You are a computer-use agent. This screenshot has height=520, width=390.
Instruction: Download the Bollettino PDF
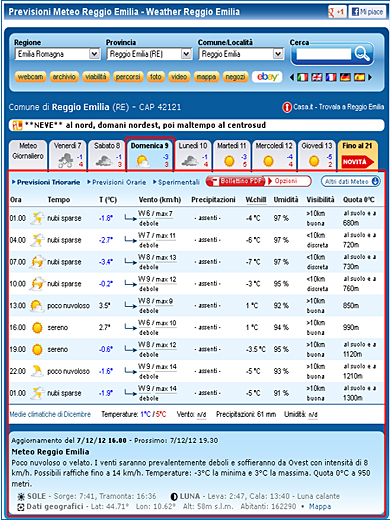click(x=236, y=181)
